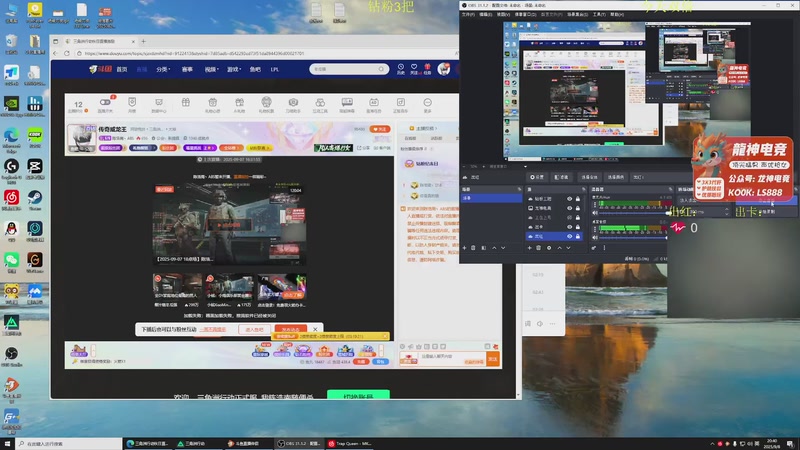
Task: Unlock the highlighted OBS source lock icon
Action: 578,236
